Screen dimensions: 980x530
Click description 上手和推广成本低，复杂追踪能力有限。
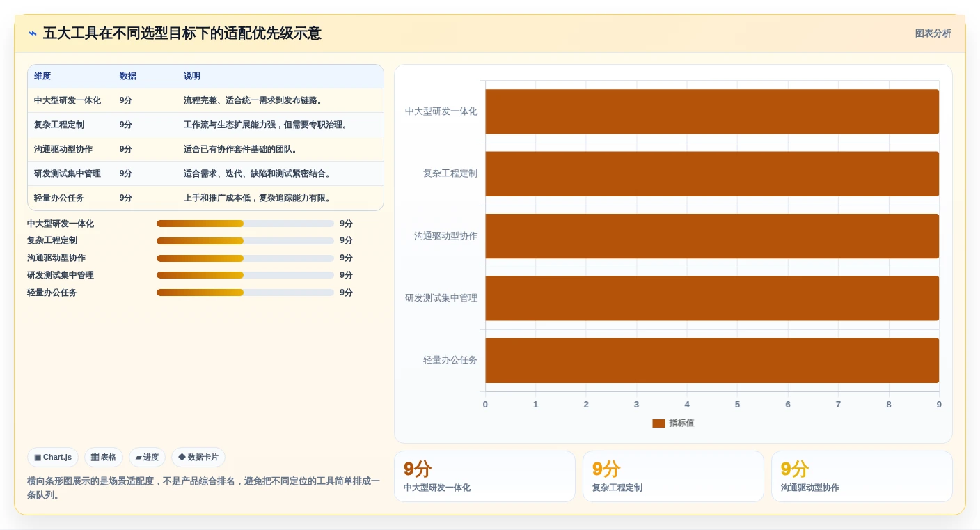[259, 198]
